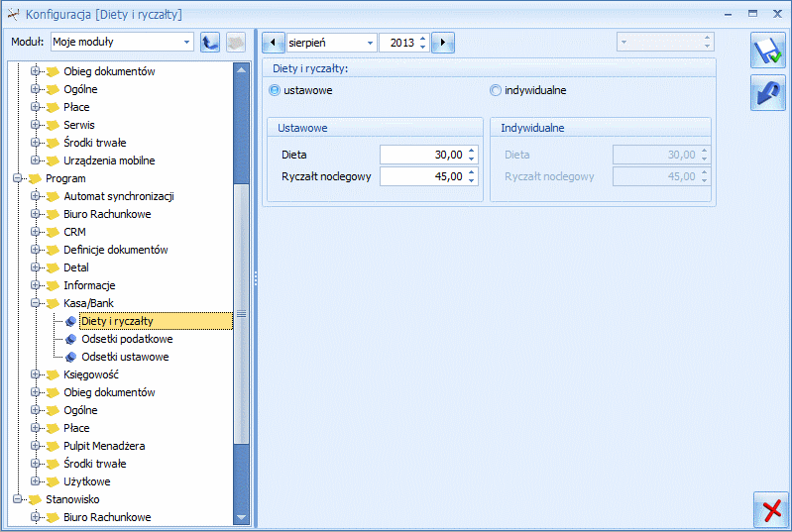
Task: Decrease the ustawowe Ryczałt noclegowy value
Action: [x=471, y=181]
